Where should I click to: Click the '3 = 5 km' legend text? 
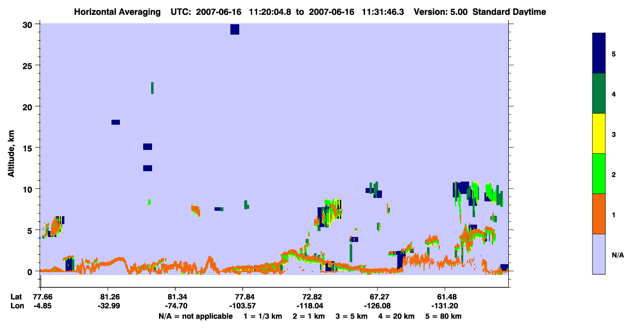point(352,316)
